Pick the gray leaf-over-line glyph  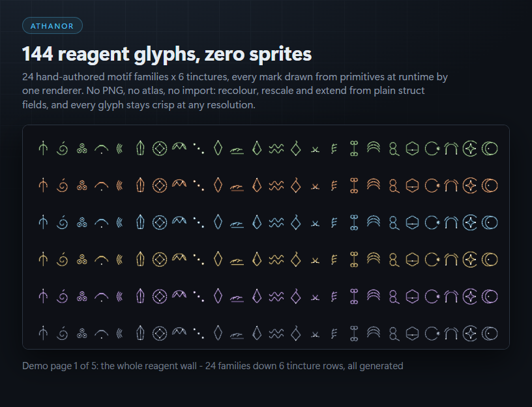237,336
